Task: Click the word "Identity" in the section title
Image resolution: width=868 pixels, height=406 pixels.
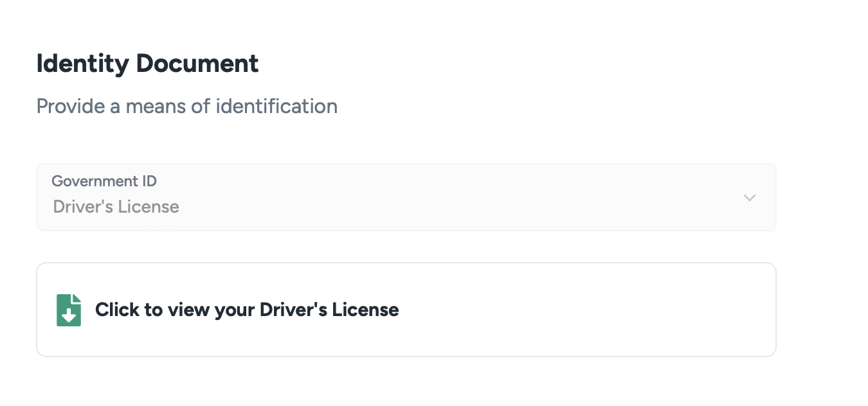Action: 82,64
